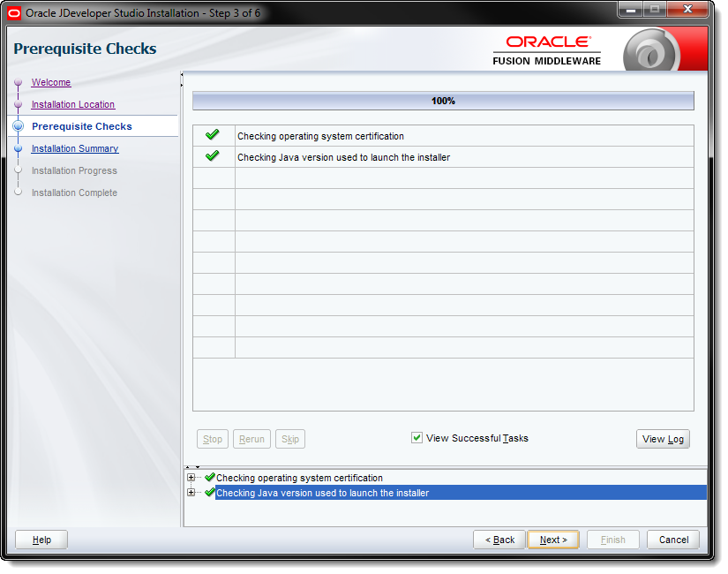Viewport: 728px width, 574px height.
Task: Click green checkmark for operating system certification row
Action: [212, 135]
